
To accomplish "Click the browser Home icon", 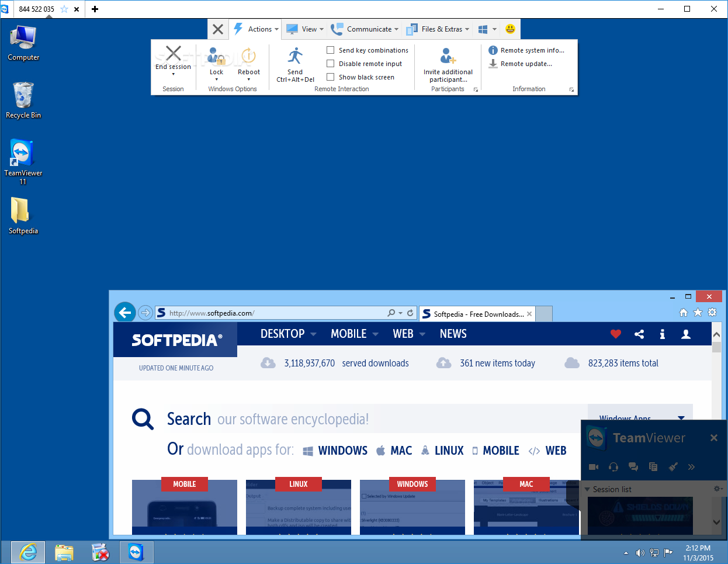I will click(x=684, y=313).
